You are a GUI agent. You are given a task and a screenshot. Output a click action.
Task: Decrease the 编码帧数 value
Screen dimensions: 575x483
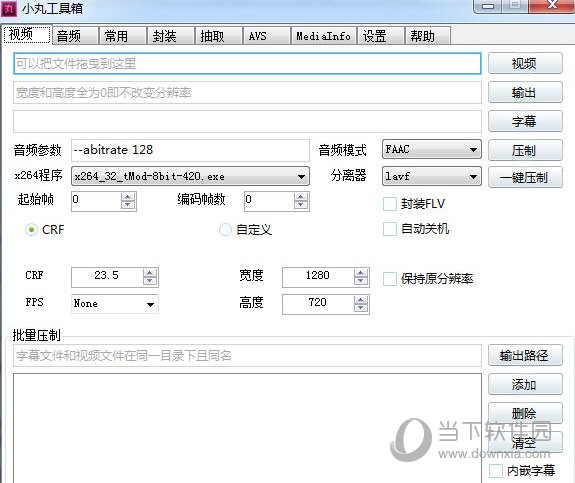click(x=301, y=205)
